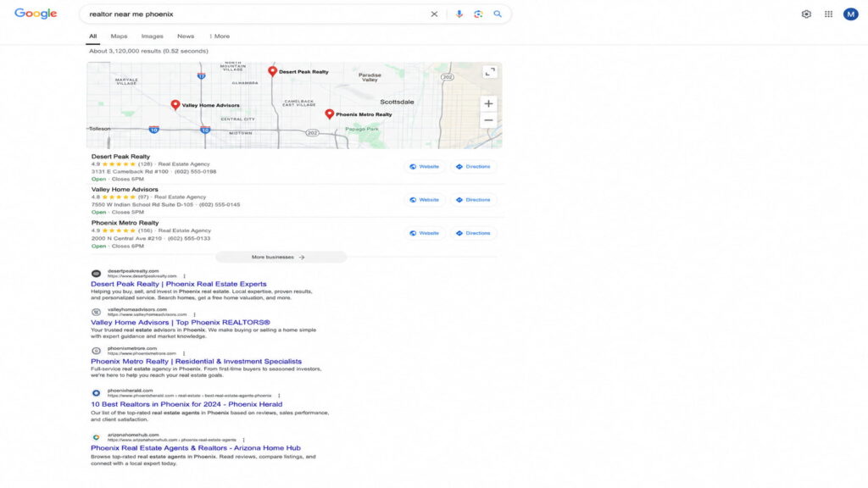
Task: Open Website for Phoenix Metro Realty
Action: 425,233
